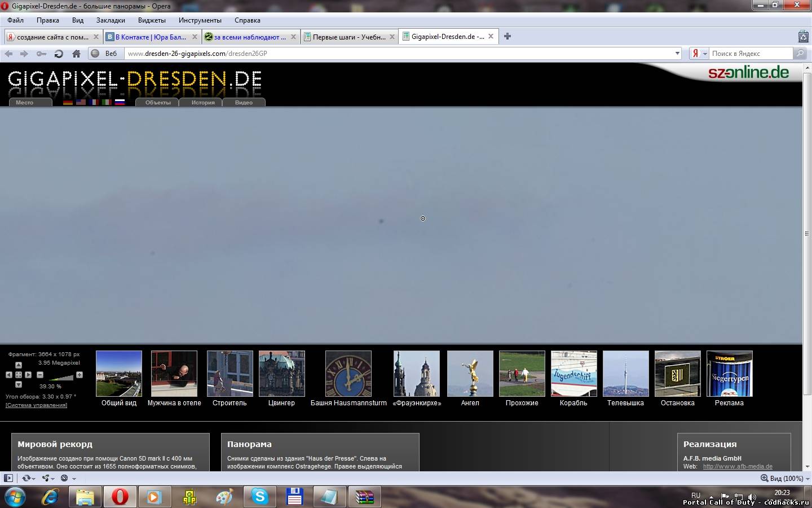Screen dimensions: 812x508
Task: Open the Объекты site tab
Action: coord(158,102)
